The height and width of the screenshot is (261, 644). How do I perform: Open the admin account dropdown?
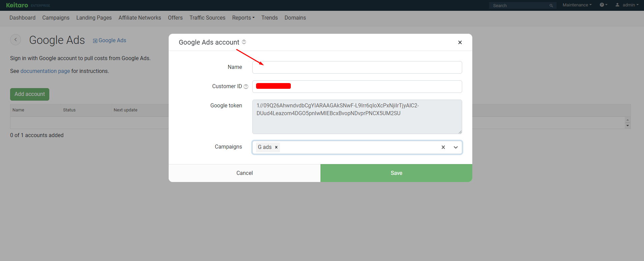(627, 5)
